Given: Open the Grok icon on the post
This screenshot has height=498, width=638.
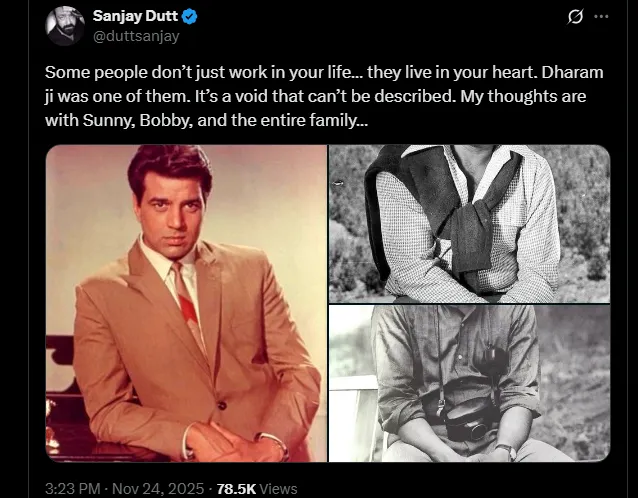Looking at the screenshot, I should (574, 18).
